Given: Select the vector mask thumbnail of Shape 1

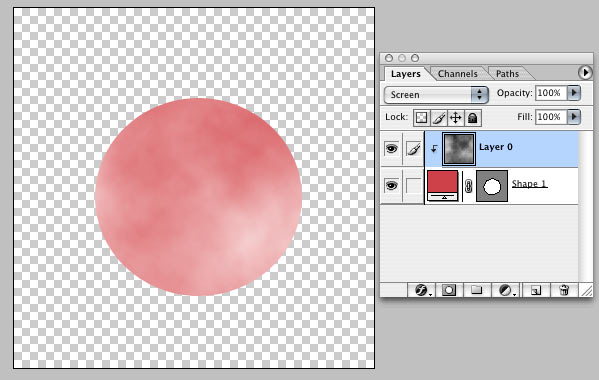Looking at the screenshot, I should point(492,186).
